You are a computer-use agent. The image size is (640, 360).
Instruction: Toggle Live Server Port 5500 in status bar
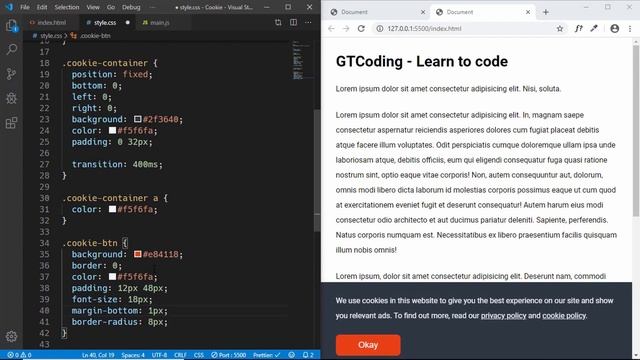(229, 355)
